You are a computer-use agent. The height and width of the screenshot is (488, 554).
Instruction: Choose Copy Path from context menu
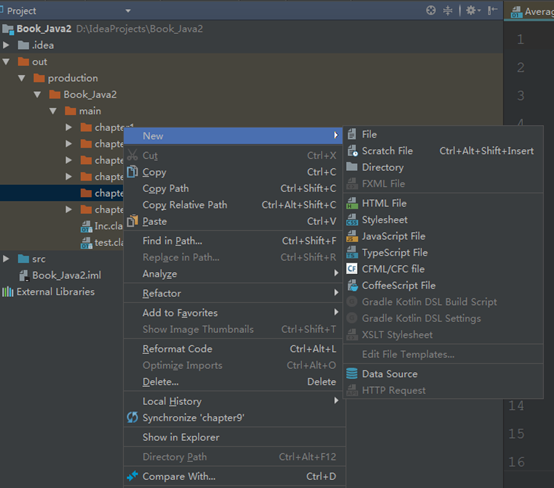click(233, 188)
